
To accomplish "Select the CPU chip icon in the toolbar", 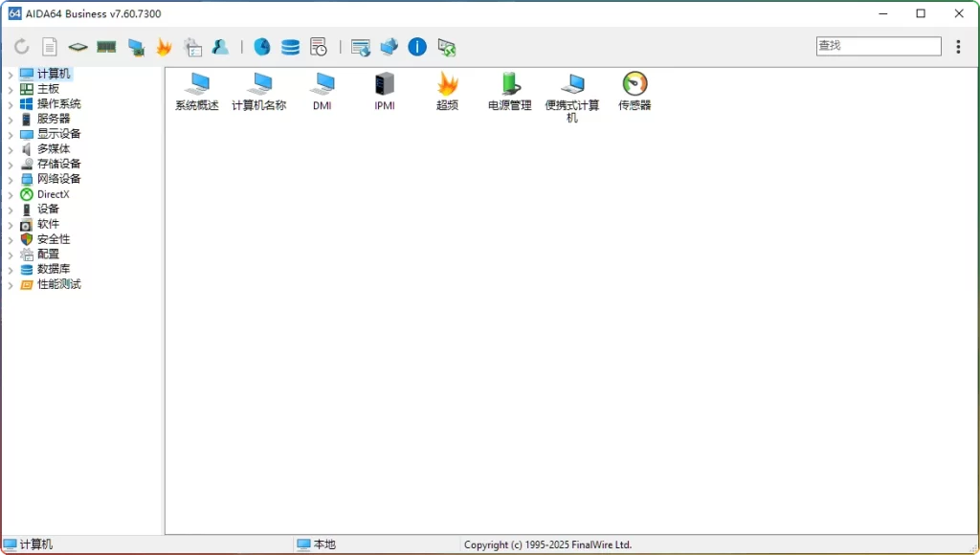I will coord(78,46).
